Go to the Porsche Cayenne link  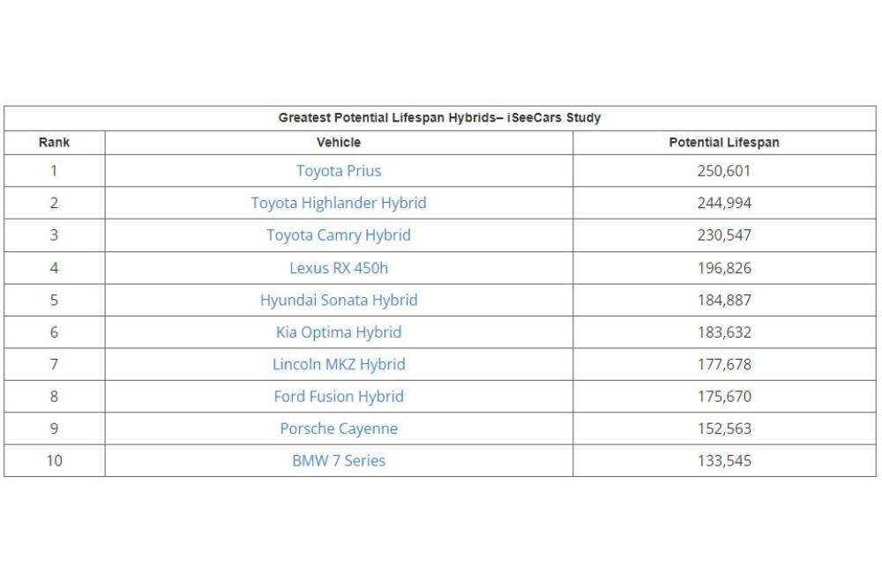point(339,428)
